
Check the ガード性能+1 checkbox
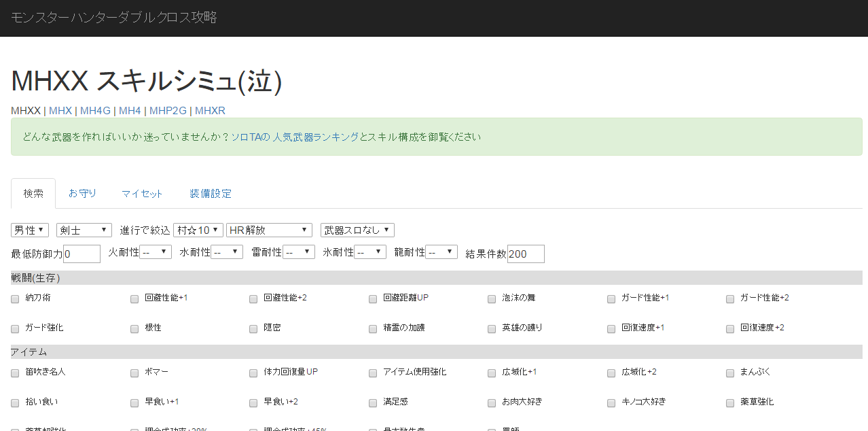611,299
